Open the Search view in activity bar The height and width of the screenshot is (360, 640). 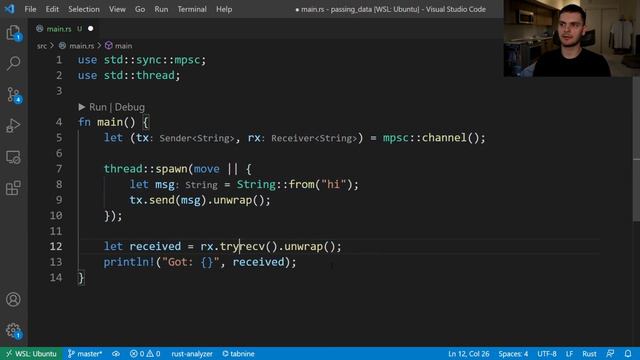point(13,63)
